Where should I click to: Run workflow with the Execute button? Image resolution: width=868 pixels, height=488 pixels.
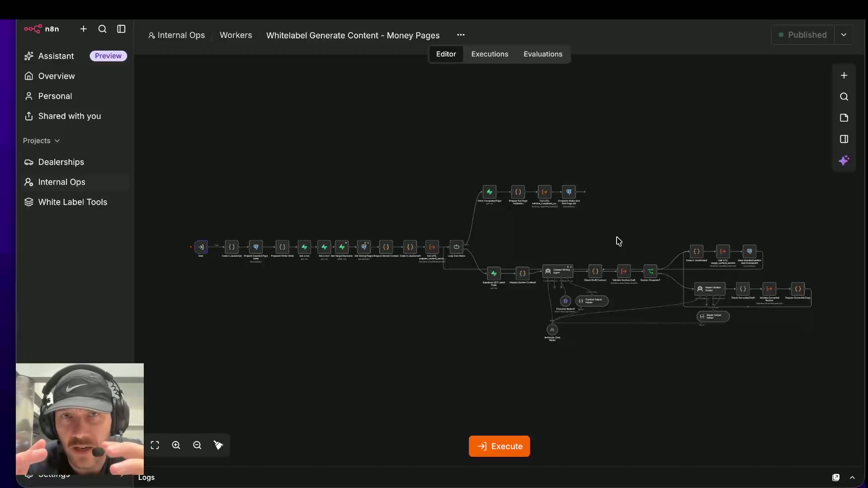(499, 446)
